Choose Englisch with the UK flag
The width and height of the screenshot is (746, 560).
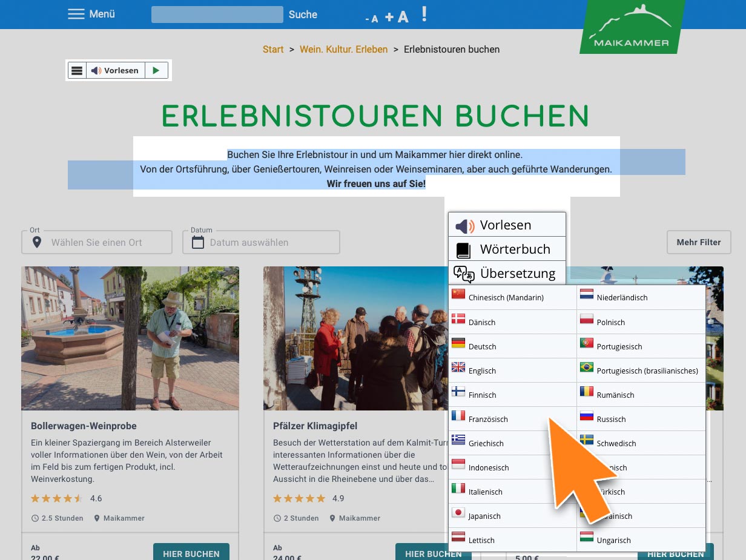pyautogui.click(x=482, y=371)
